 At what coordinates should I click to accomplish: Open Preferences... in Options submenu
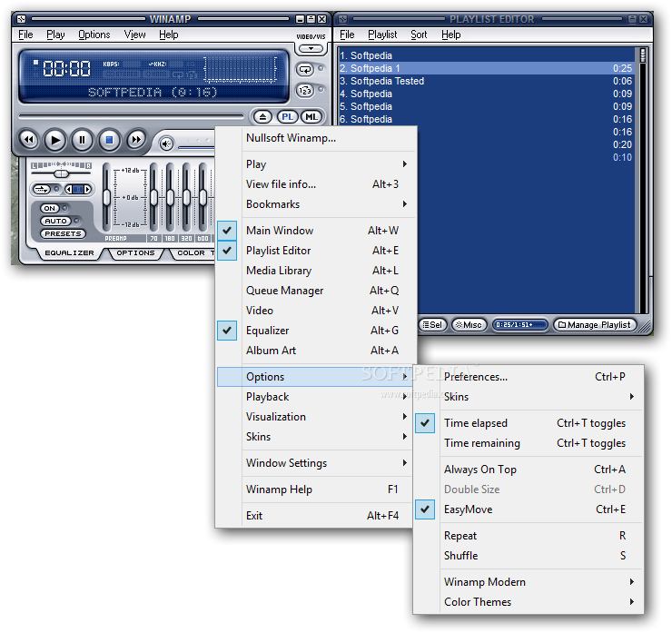coord(529,377)
